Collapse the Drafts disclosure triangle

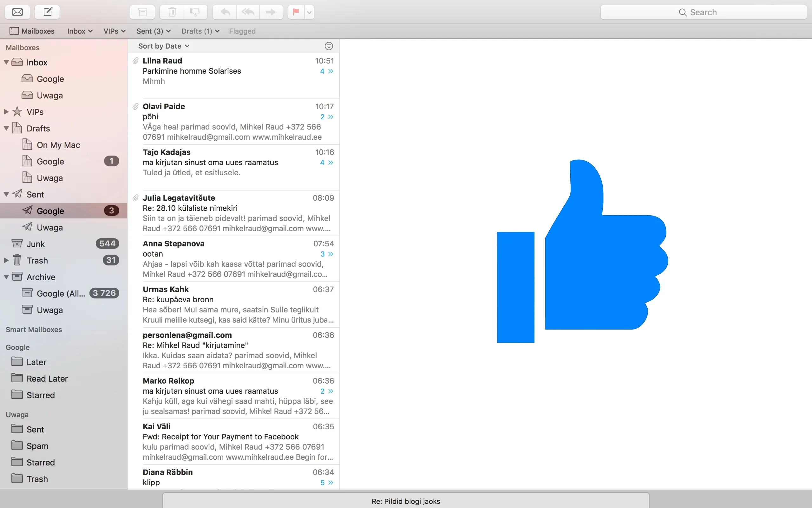(x=6, y=128)
